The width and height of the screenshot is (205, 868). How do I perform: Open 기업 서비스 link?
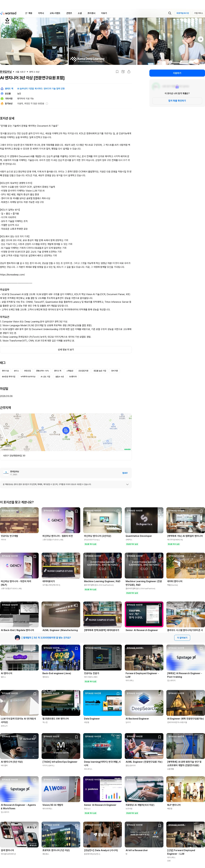pos(198,13)
